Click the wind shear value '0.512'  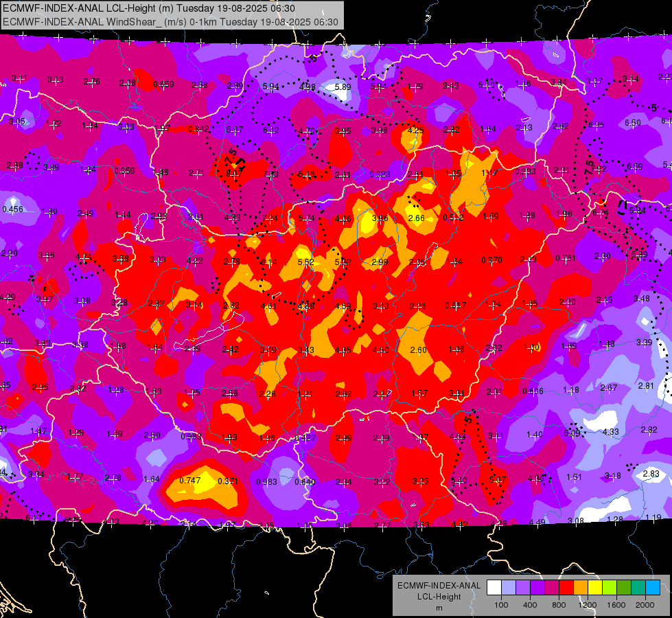click(x=454, y=217)
